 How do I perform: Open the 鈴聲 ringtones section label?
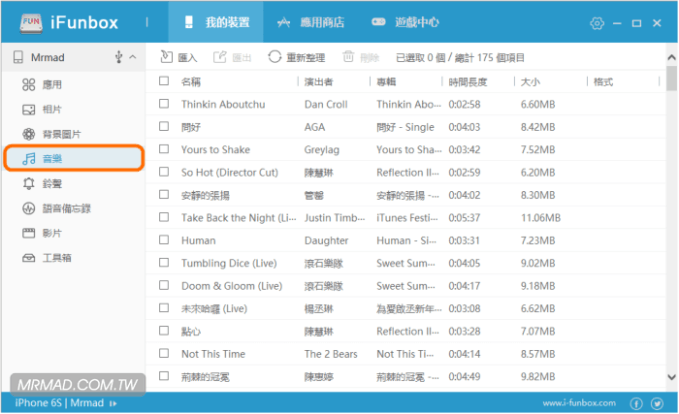pos(52,184)
